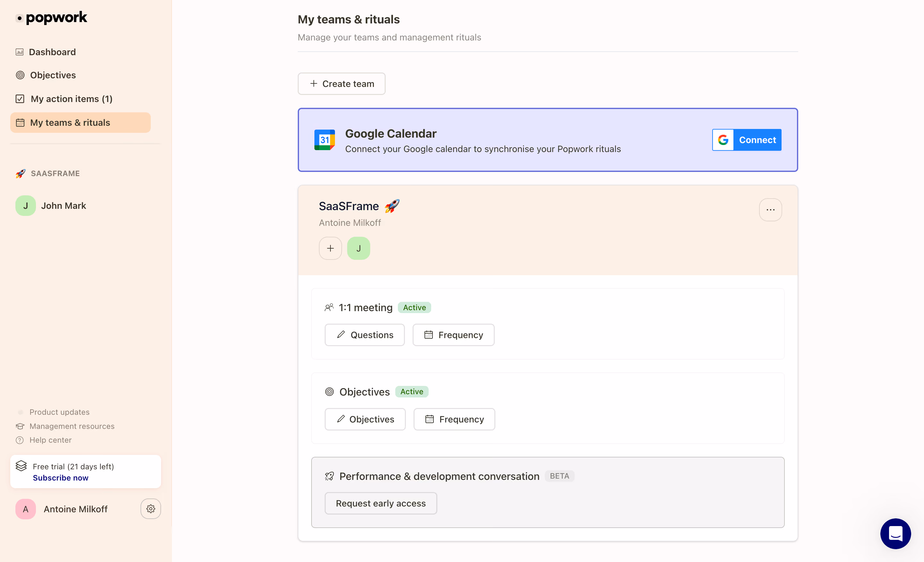924x562 pixels.
Task: Click the Performance conversation rocket icon
Action: (x=329, y=476)
